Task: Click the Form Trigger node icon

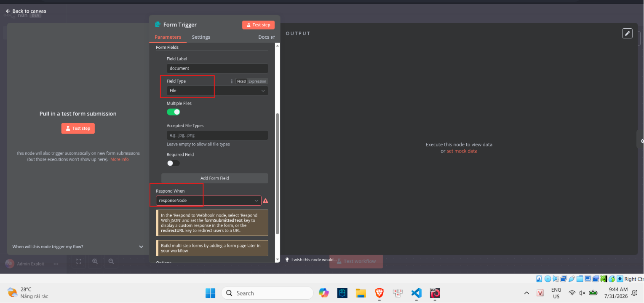Action: 158,24
